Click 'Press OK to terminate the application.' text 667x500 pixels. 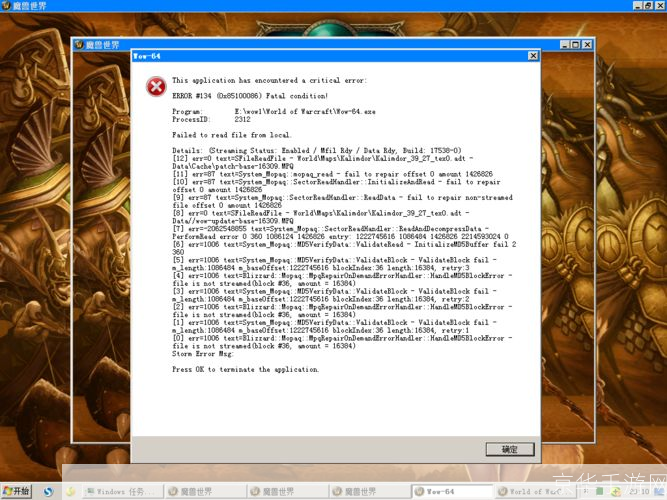click(x=245, y=369)
